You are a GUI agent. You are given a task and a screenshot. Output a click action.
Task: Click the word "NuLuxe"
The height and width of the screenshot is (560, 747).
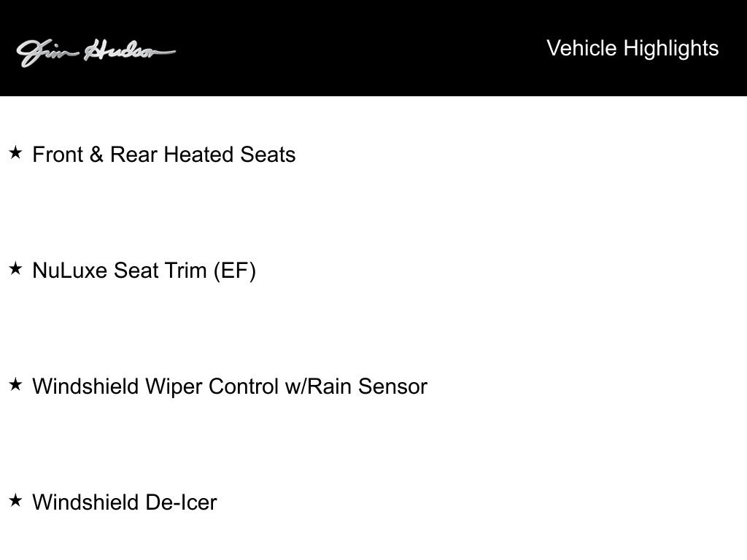(71, 271)
